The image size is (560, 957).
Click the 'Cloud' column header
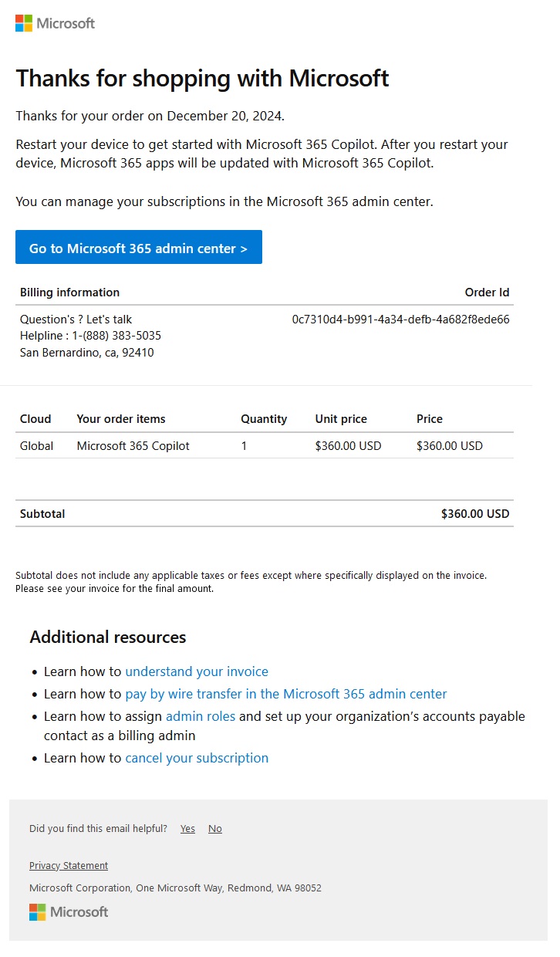[35, 418]
